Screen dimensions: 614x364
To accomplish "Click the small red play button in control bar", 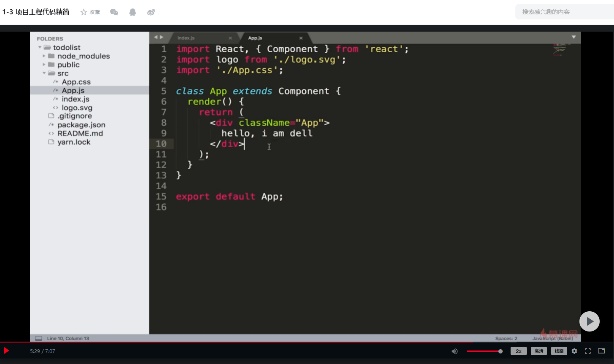I will tap(6, 351).
